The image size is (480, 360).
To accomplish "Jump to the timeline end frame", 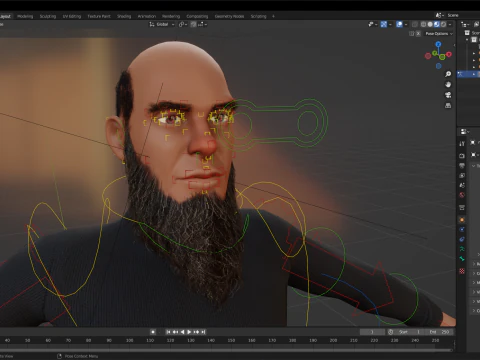I will (203, 332).
